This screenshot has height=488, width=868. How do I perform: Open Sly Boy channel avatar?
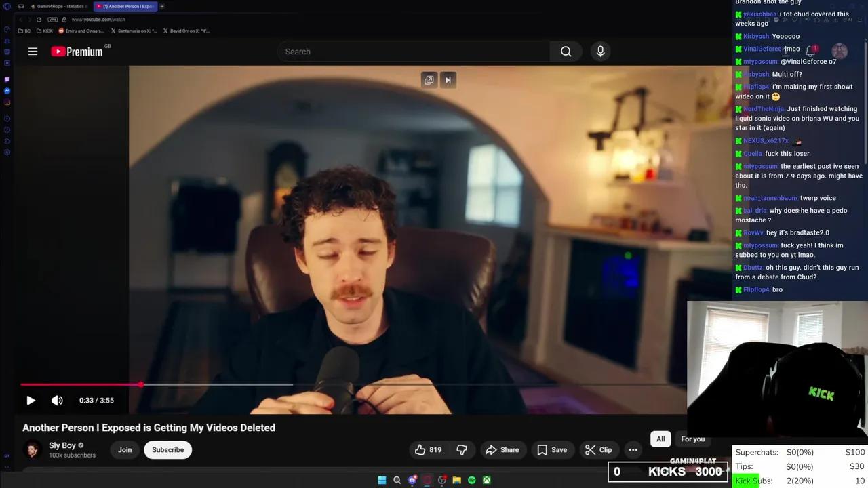tap(32, 449)
